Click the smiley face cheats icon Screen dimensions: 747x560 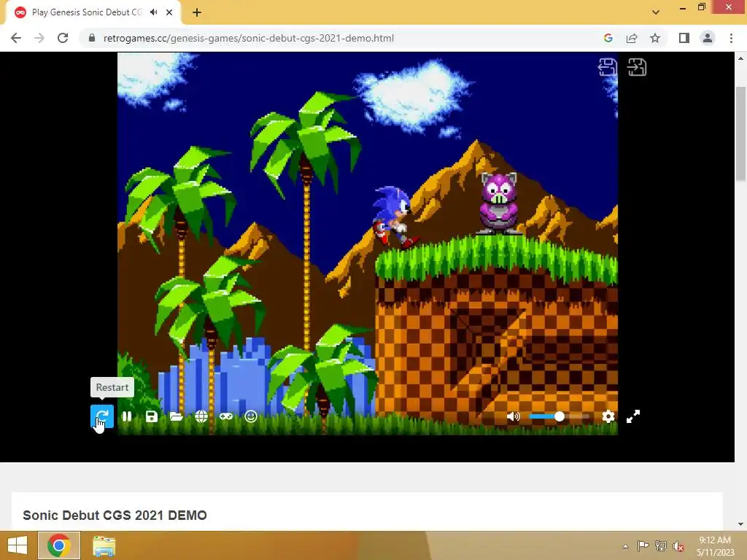click(x=251, y=416)
